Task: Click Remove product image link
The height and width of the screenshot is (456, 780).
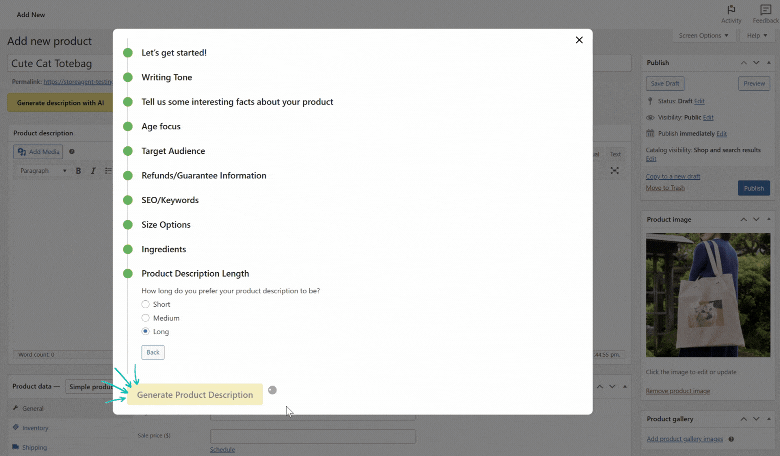Action: [678, 391]
